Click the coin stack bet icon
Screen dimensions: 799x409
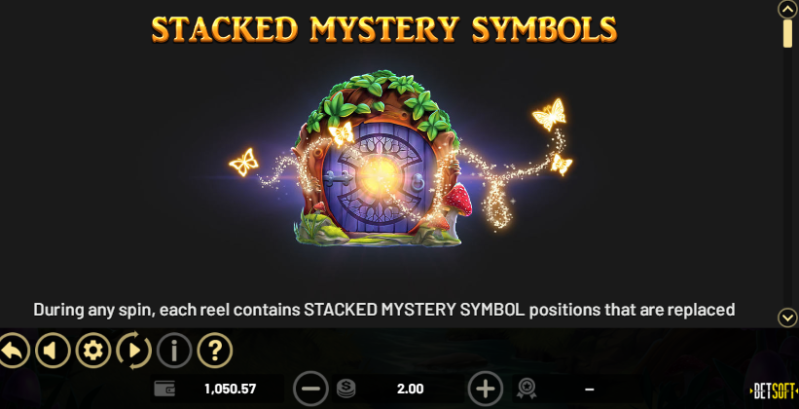click(346, 389)
